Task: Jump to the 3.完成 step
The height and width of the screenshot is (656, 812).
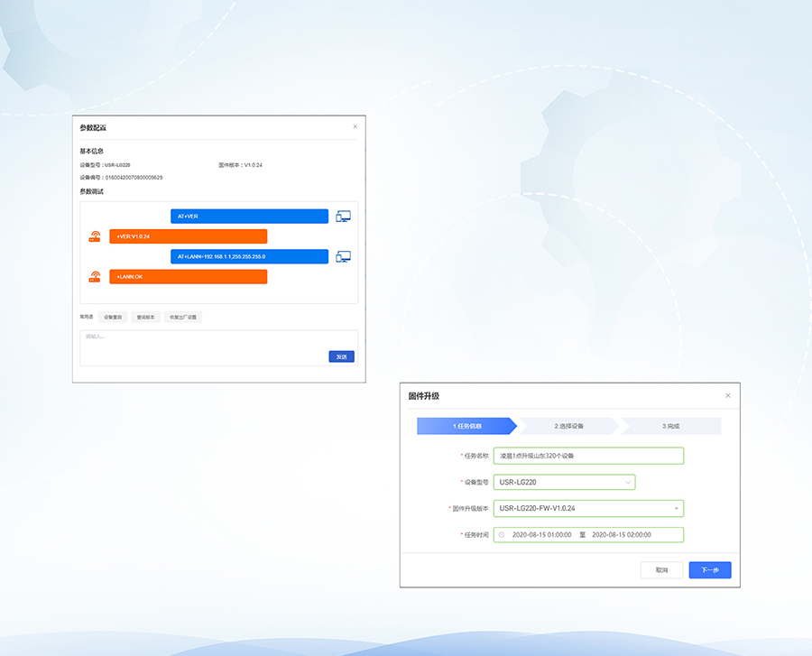Action: (670, 426)
